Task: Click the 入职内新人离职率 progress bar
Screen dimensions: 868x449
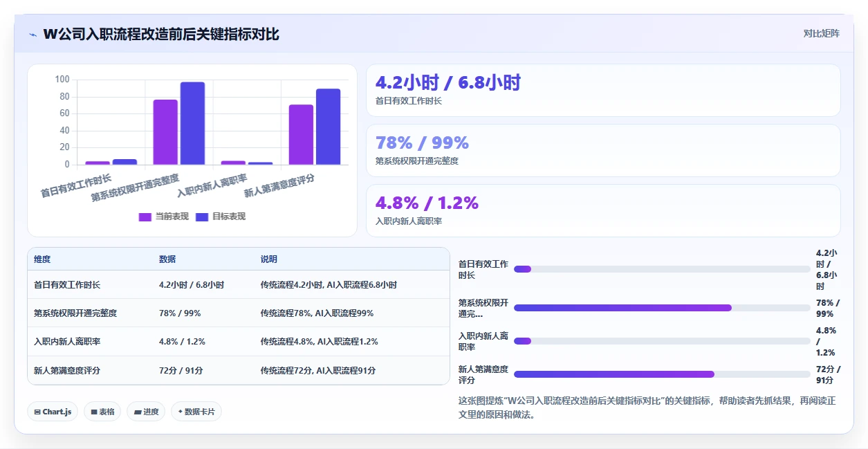Action: tap(662, 341)
